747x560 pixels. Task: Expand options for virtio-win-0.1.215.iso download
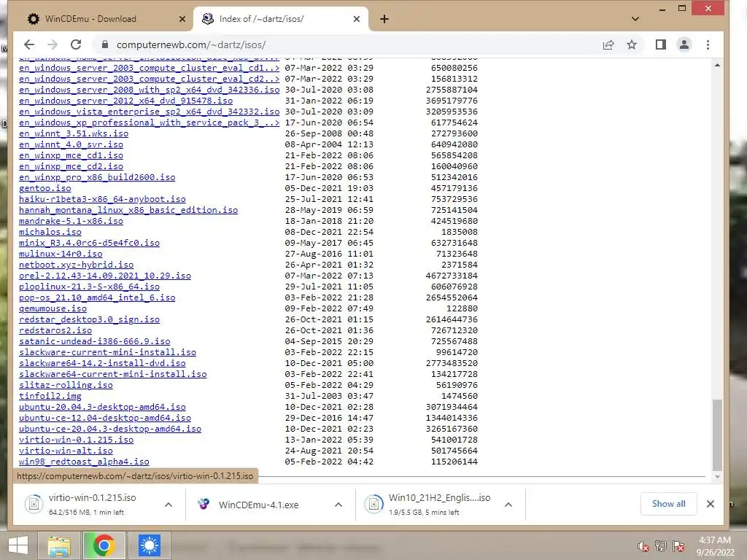169,505
